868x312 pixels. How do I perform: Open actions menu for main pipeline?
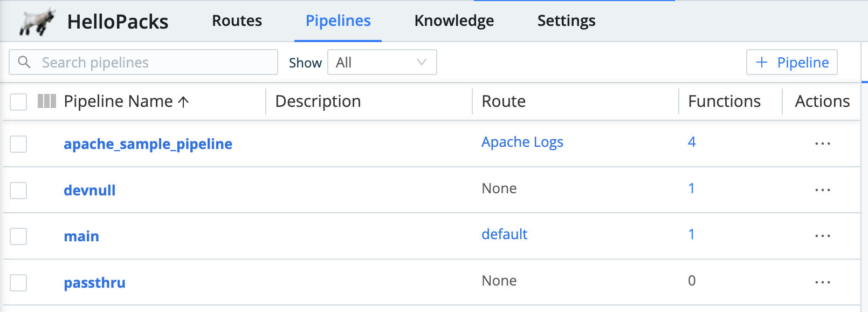pyautogui.click(x=823, y=236)
